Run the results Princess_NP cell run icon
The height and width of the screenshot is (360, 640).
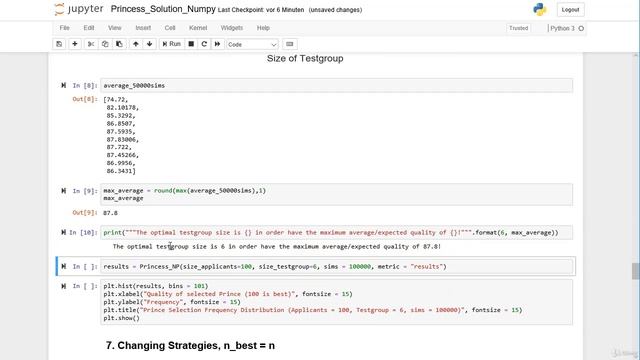click(64, 266)
